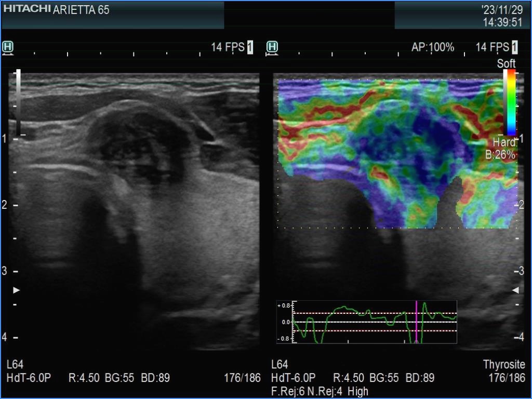Select the focus marker triangle beside the elastography depth scale

(x=516, y=290)
